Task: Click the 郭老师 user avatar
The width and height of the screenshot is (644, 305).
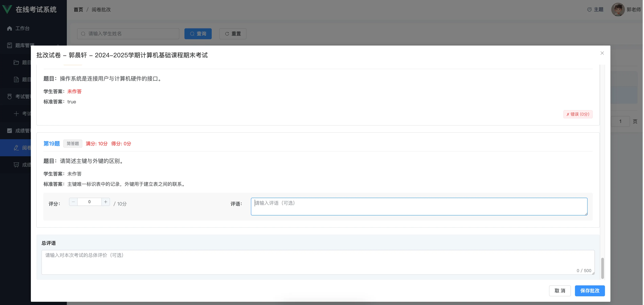Action: click(x=618, y=10)
